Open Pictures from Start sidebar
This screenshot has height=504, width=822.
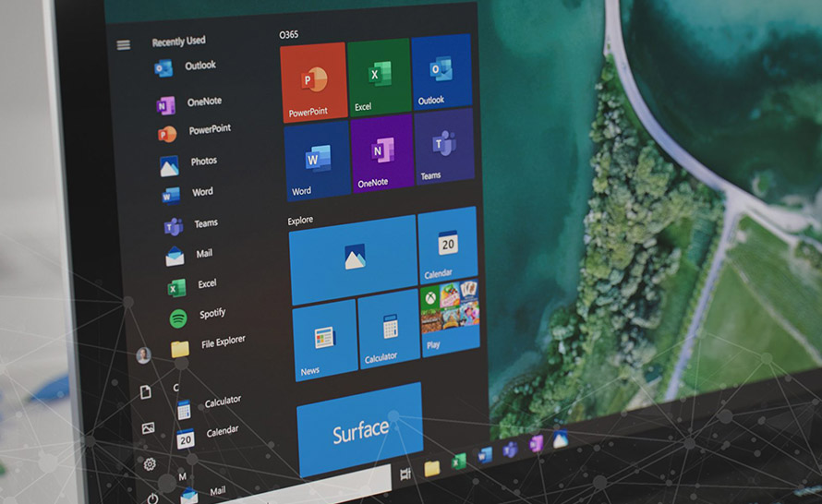(x=149, y=428)
